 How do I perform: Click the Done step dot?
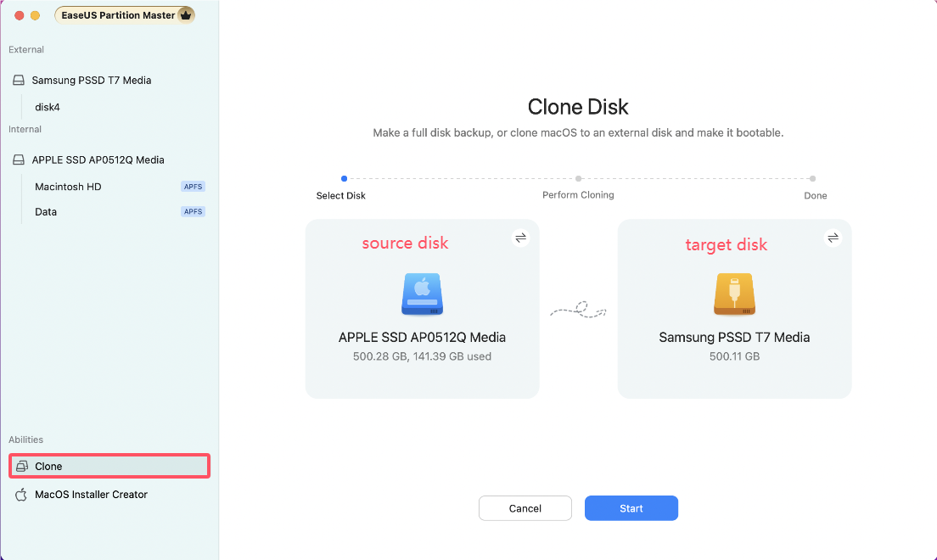812,179
